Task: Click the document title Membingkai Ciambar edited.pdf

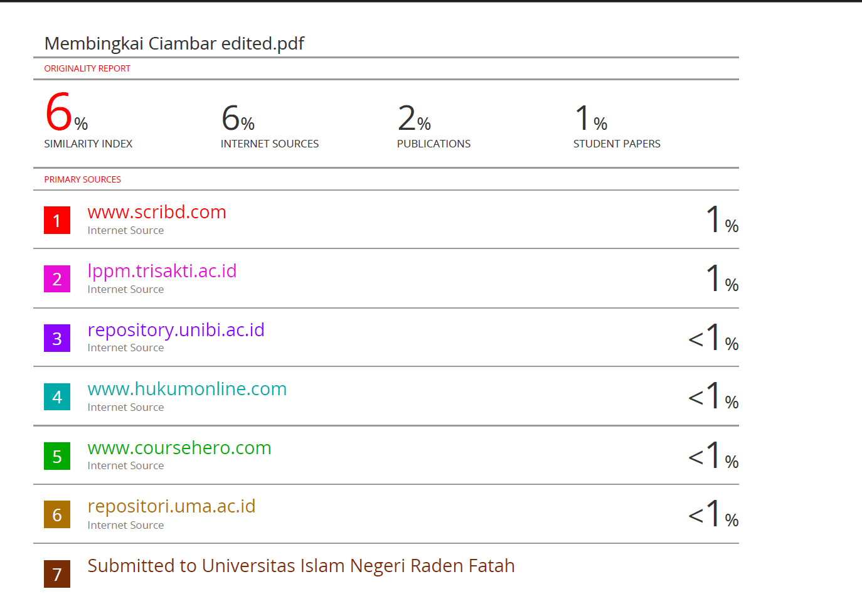Action: click(x=174, y=43)
